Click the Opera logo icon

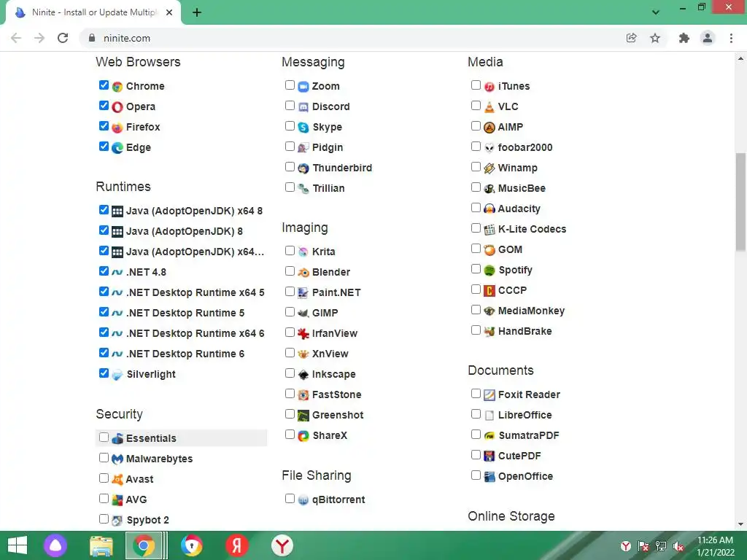coord(117,107)
